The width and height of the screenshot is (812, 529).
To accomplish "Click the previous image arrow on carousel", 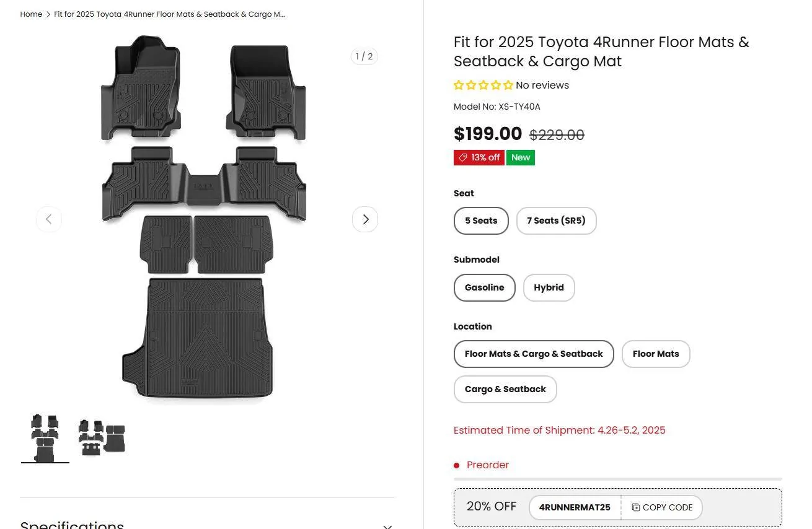I will [49, 219].
